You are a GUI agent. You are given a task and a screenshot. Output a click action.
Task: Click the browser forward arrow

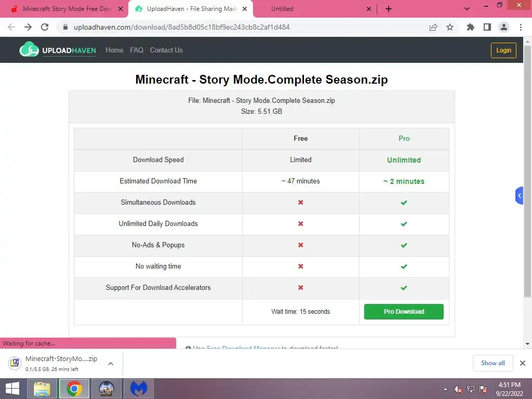(x=28, y=27)
